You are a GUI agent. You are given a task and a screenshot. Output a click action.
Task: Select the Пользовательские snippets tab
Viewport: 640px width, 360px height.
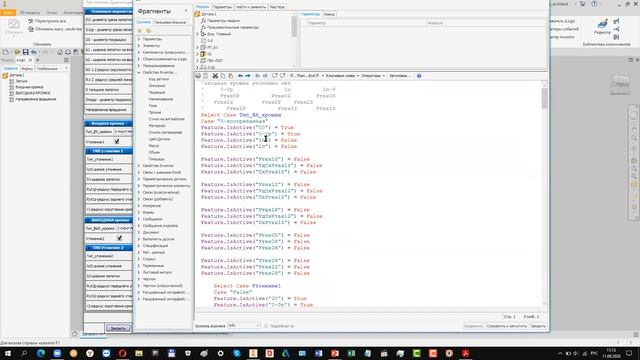tap(170, 22)
